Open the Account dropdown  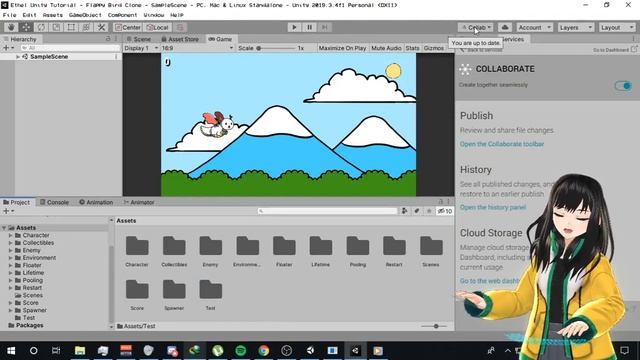click(x=534, y=27)
